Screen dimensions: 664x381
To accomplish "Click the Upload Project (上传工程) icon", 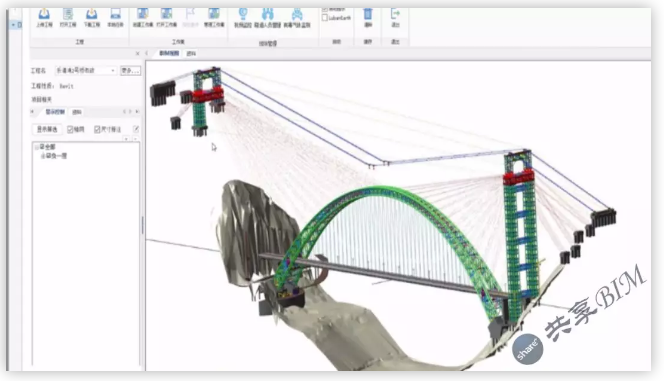I will click(44, 14).
